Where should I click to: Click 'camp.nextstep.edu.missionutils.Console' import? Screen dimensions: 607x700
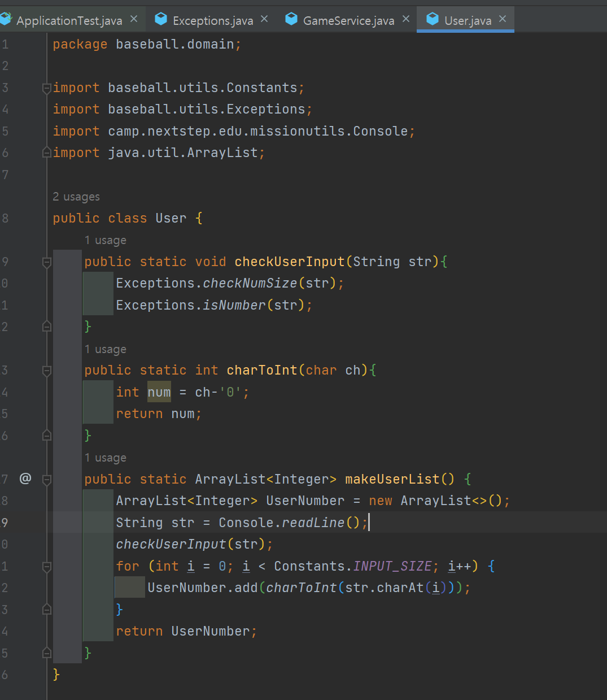[x=258, y=131]
